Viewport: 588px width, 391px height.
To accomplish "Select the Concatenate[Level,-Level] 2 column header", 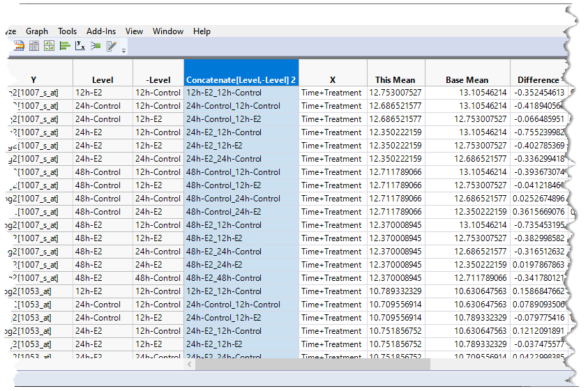I will 241,80.
